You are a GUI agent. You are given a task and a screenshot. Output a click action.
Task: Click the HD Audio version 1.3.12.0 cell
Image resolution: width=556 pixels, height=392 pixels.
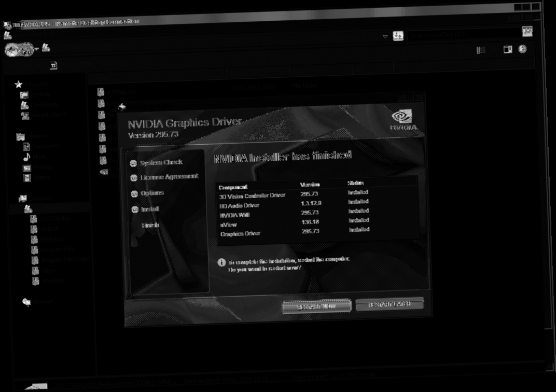click(x=311, y=203)
